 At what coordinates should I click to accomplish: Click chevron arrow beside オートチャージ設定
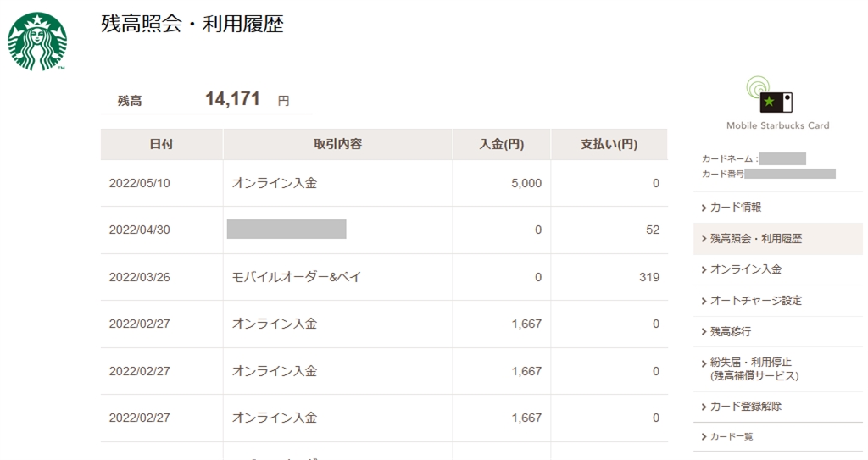click(x=704, y=301)
